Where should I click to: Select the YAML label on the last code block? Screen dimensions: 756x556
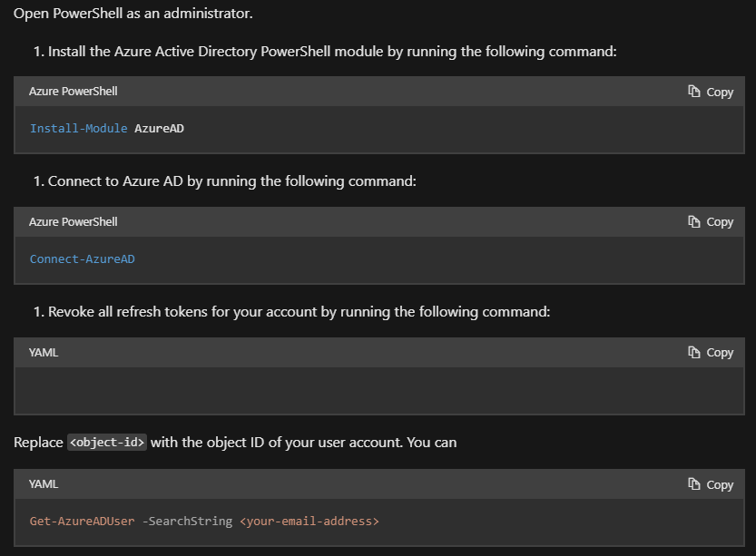pos(43,483)
